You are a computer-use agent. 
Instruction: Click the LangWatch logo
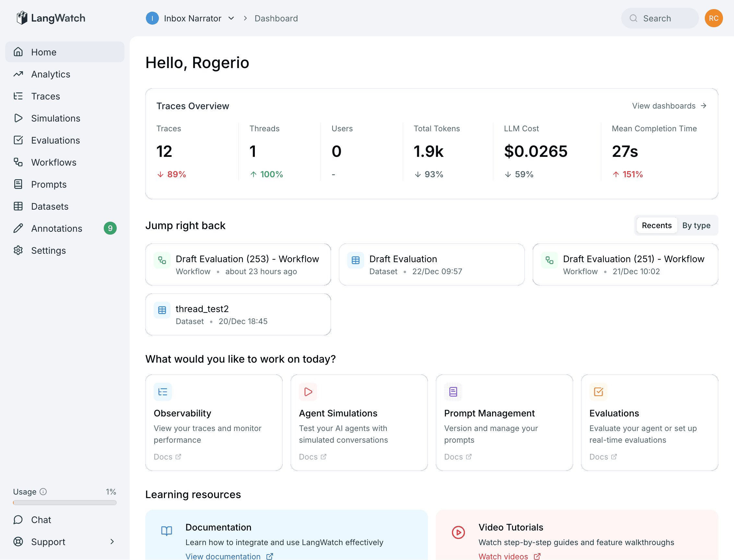(50, 18)
